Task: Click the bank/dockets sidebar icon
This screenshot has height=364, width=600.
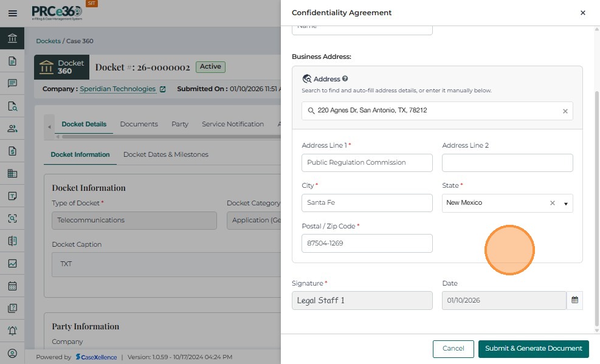Action: pos(12,38)
